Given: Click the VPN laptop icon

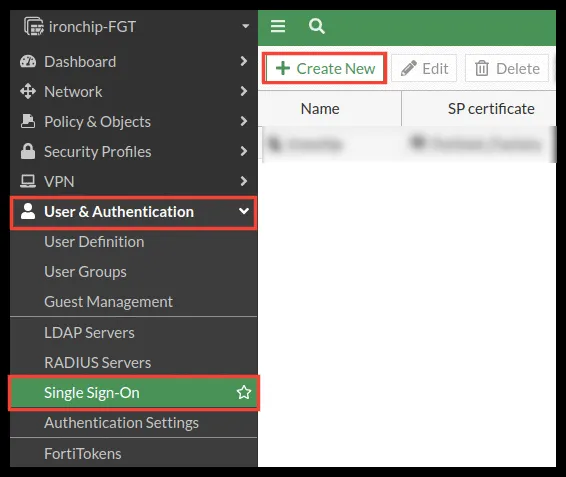Looking at the screenshot, I should (x=28, y=181).
